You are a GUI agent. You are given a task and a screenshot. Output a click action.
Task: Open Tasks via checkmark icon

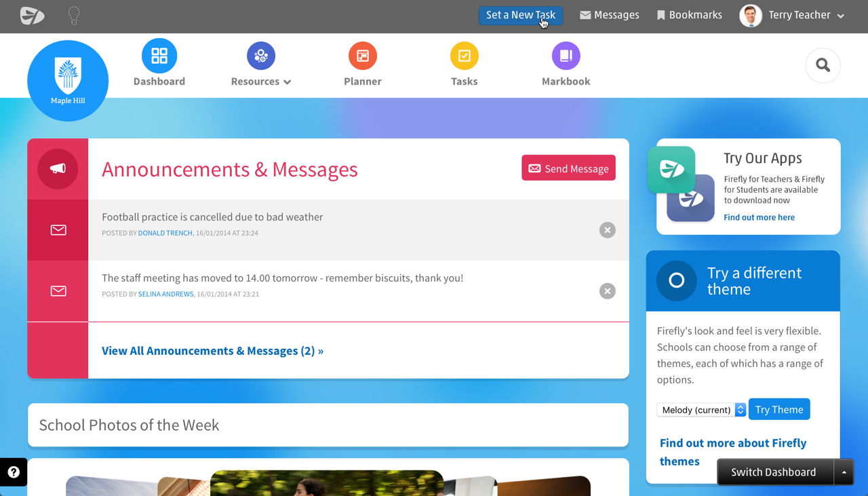tap(465, 56)
